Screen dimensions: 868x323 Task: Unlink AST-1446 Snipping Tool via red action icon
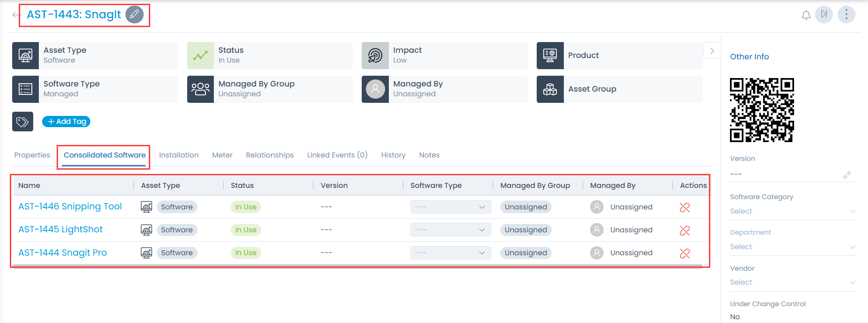pyautogui.click(x=685, y=207)
